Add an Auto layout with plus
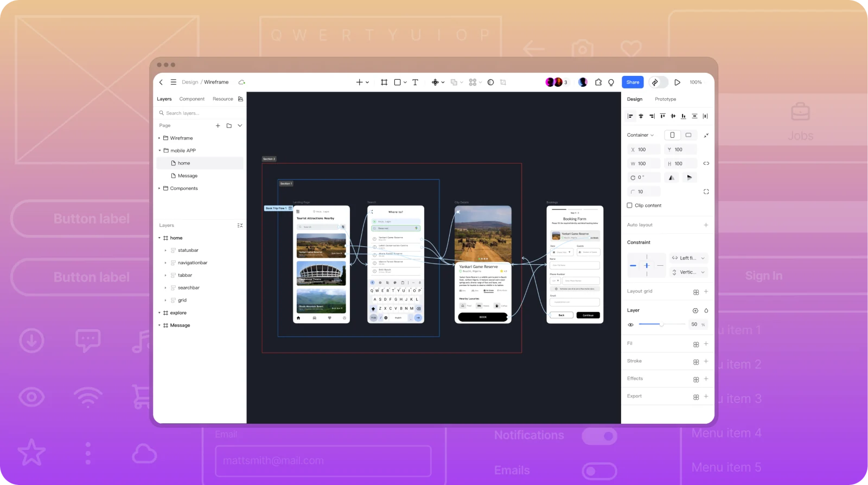868x485 pixels. [706, 225]
